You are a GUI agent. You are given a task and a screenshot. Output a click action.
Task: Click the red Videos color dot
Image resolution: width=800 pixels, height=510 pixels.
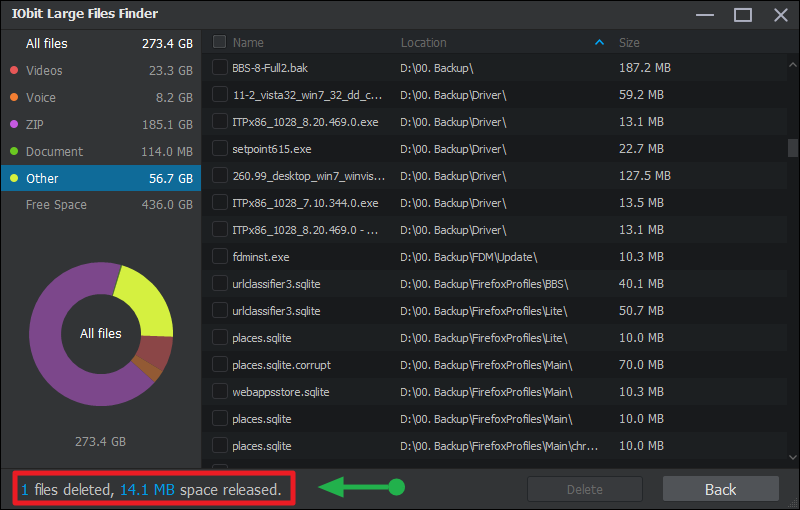coord(13,71)
